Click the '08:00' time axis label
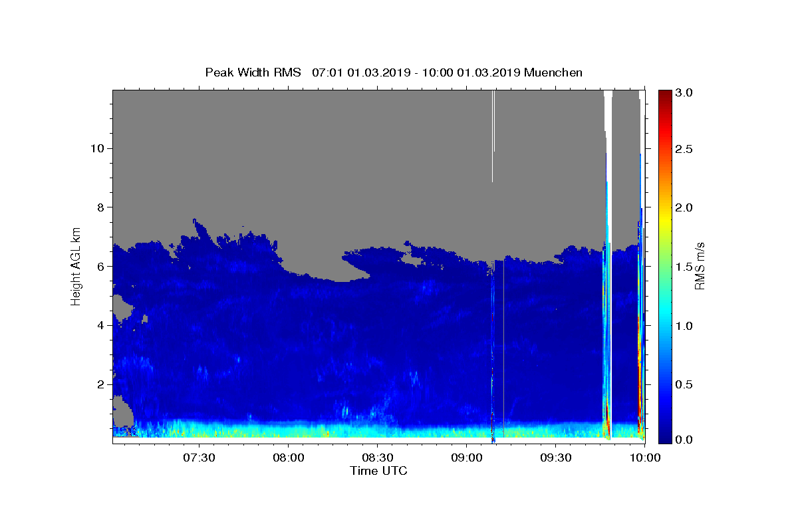The height and width of the screenshot is (532, 798). 289,458
